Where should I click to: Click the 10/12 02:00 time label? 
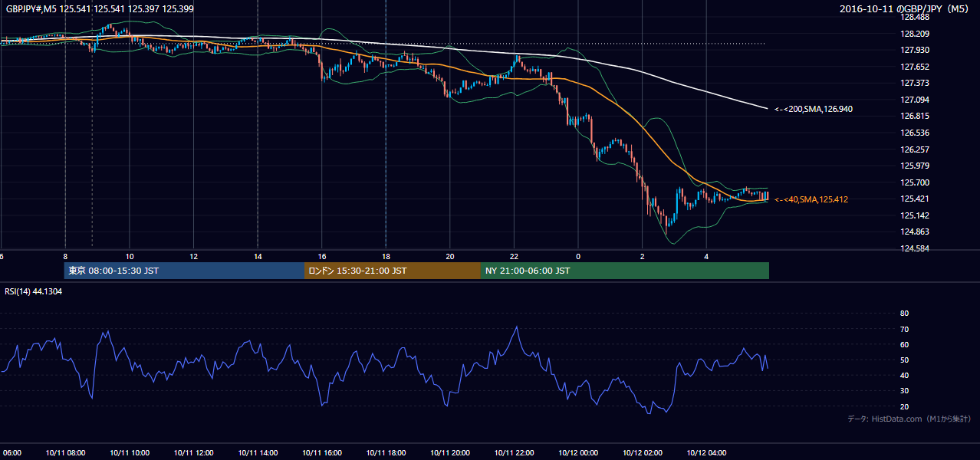coord(642,452)
